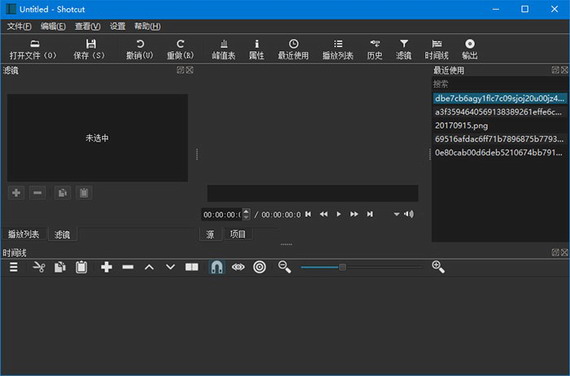Open 查看(V) menu

(88, 27)
